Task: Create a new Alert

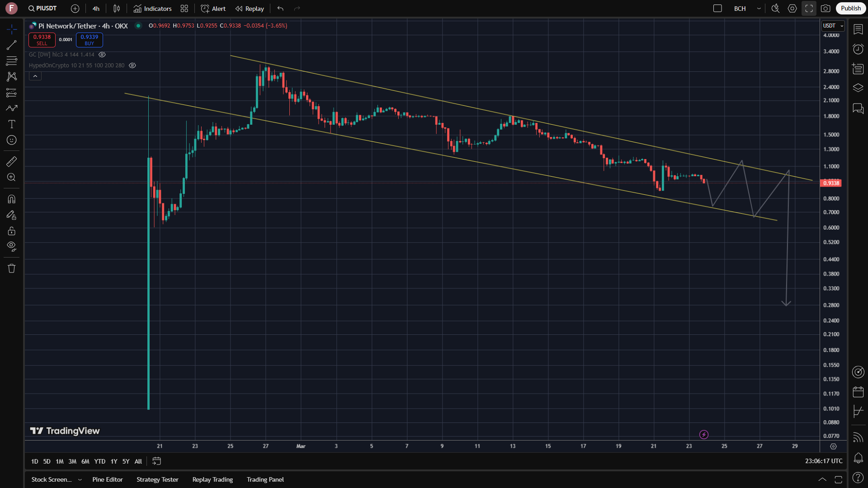Action: [213, 9]
